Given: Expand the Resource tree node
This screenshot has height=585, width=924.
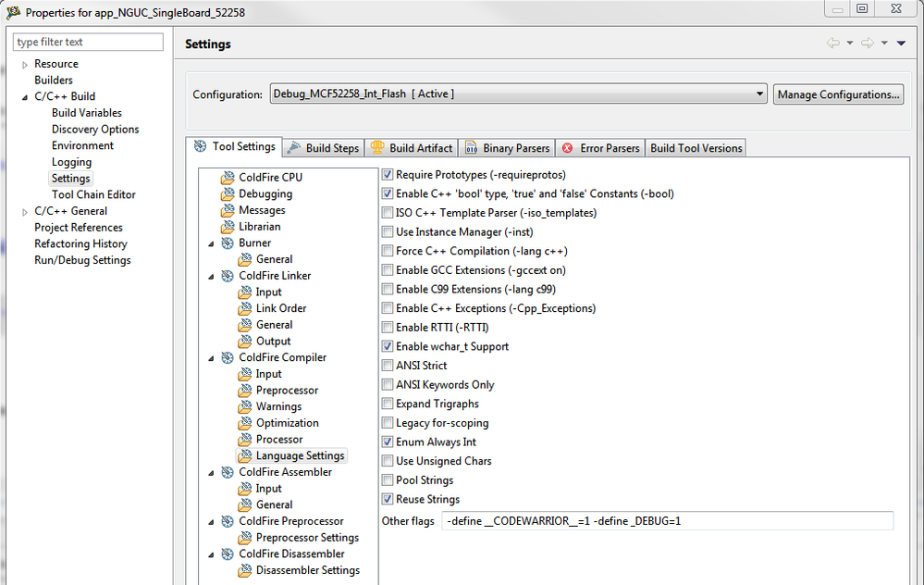Looking at the screenshot, I should click(x=25, y=65).
